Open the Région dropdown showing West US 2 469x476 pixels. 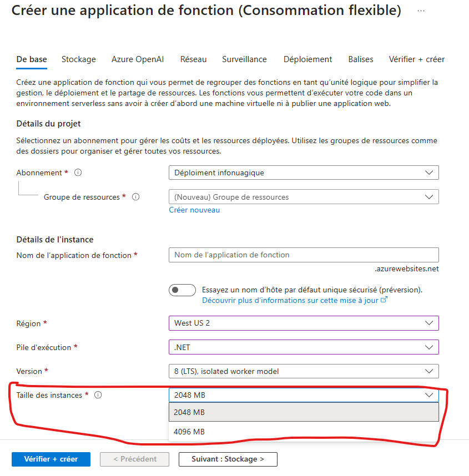pyautogui.click(x=304, y=323)
